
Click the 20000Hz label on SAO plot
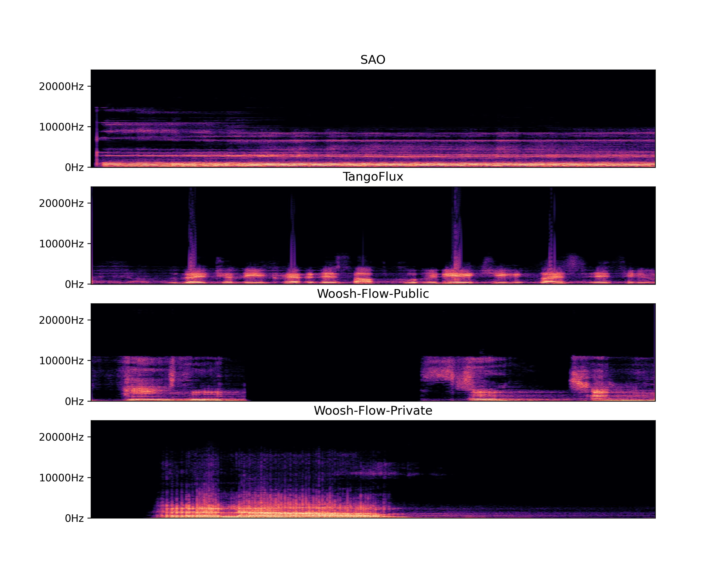(61, 86)
